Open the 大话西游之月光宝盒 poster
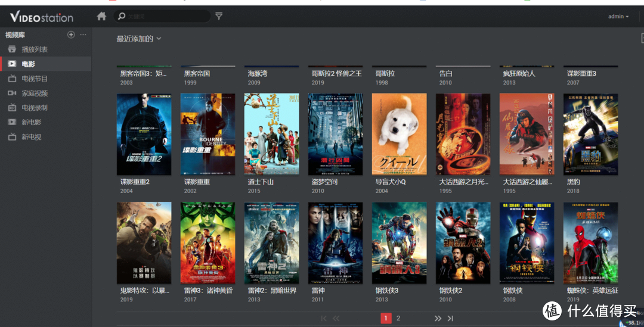Image resolution: width=644 pixels, height=327 pixels. tap(463, 134)
